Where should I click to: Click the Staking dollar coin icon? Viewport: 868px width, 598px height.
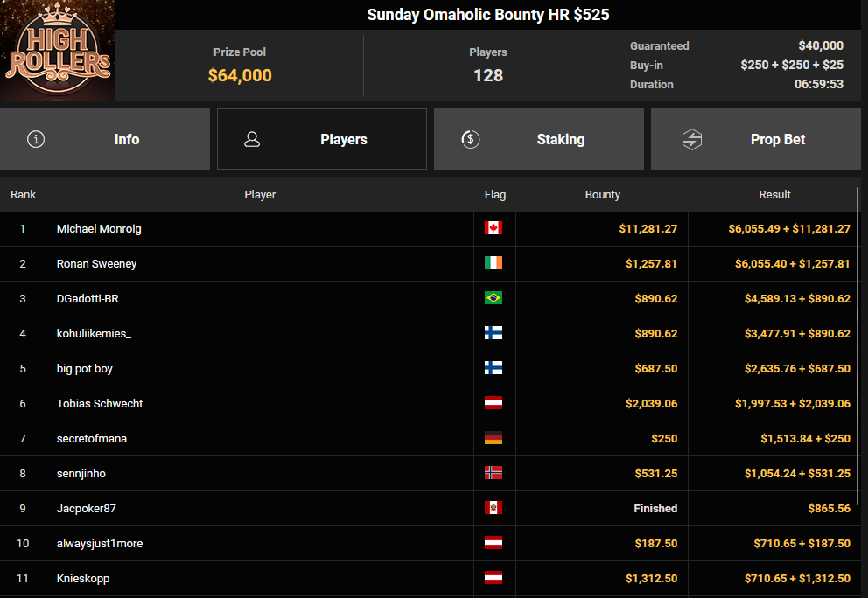pyautogui.click(x=470, y=139)
